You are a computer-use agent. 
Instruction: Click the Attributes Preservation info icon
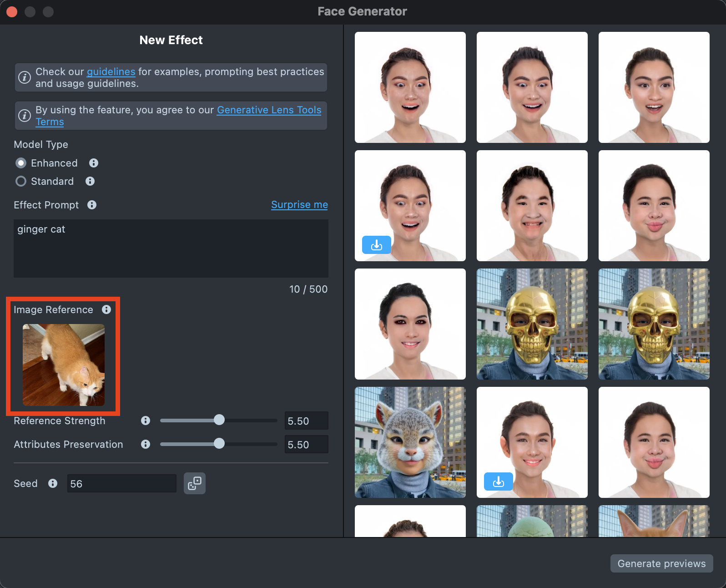[x=146, y=444]
